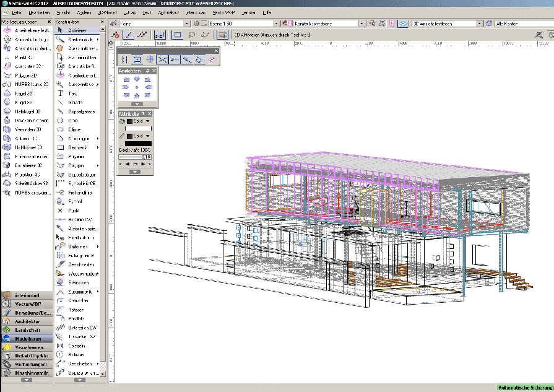554x392 pixels.
Task: Pin the Attribute palette
Action: pos(143,114)
